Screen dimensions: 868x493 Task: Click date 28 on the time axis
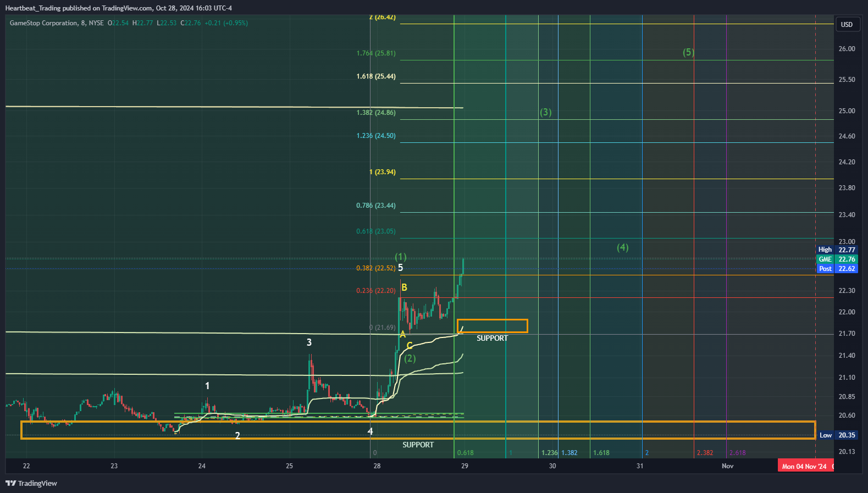377,466
